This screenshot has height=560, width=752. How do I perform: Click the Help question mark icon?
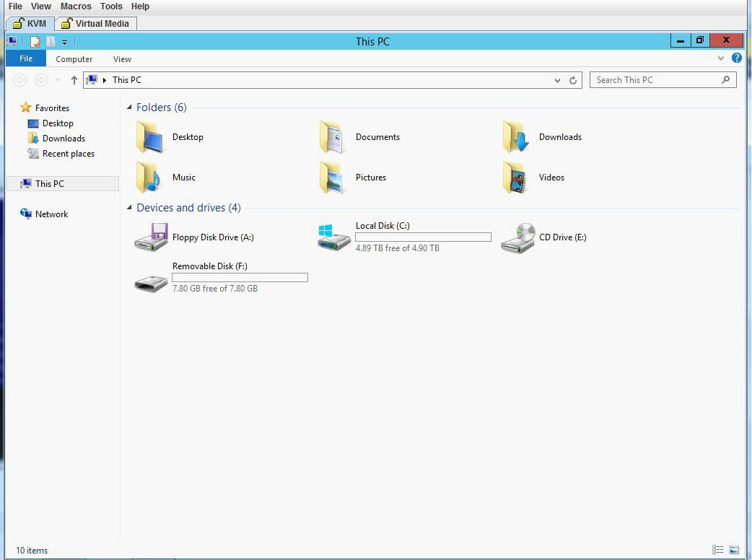(737, 58)
